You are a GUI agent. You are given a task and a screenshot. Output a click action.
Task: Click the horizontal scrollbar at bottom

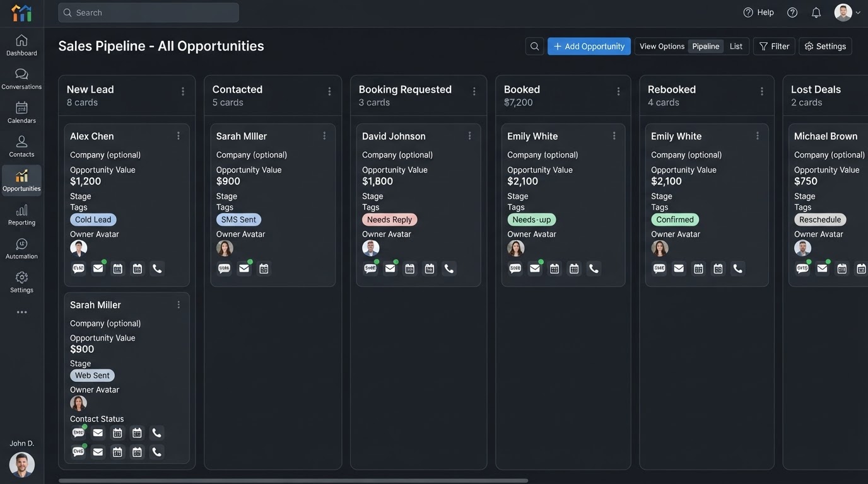[x=293, y=481]
